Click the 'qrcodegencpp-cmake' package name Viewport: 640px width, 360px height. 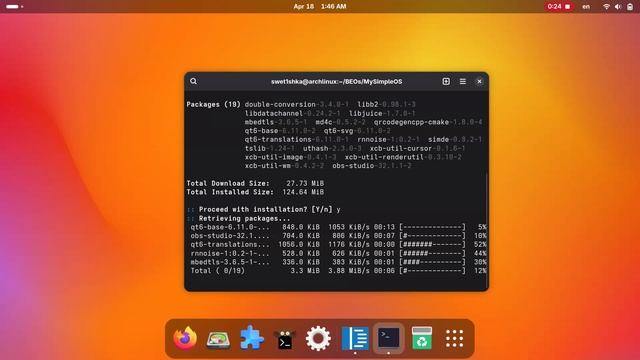(411, 122)
